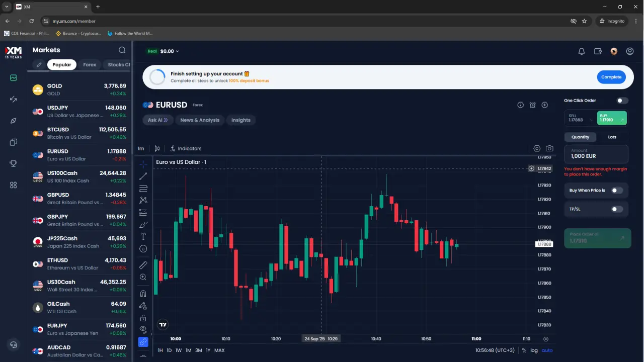Open the chart view in left sidebar
Screen dimensions: 644x362
(14, 78)
